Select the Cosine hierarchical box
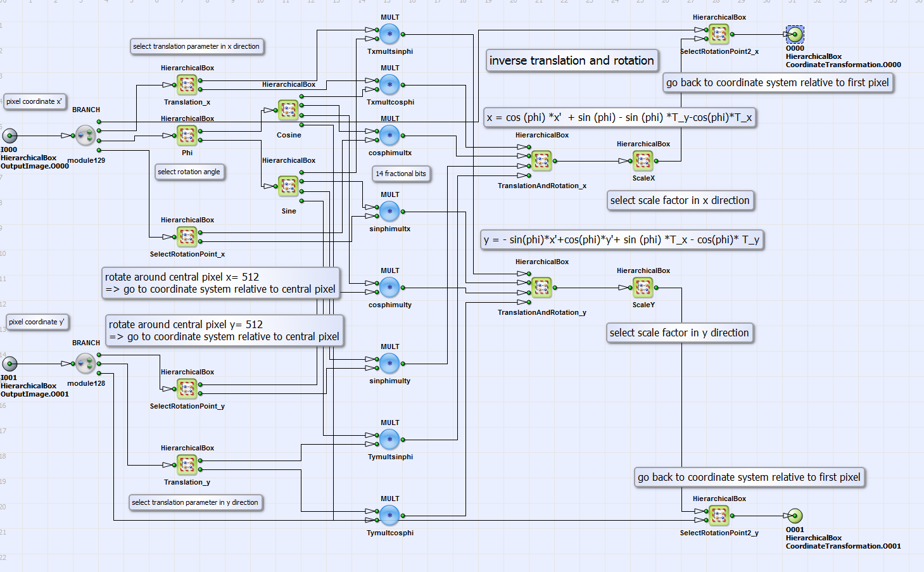The image size is (924, 572). [288, 110]
